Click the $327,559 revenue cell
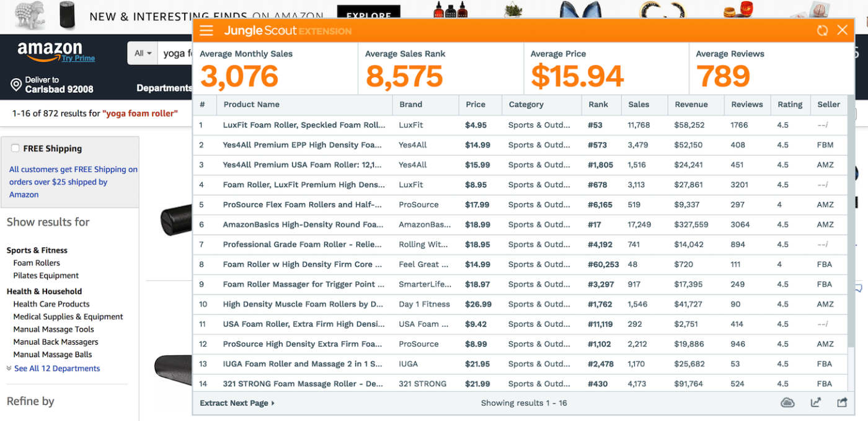The width and height of the screenshot is (868, 421). [x=691, y=224]
